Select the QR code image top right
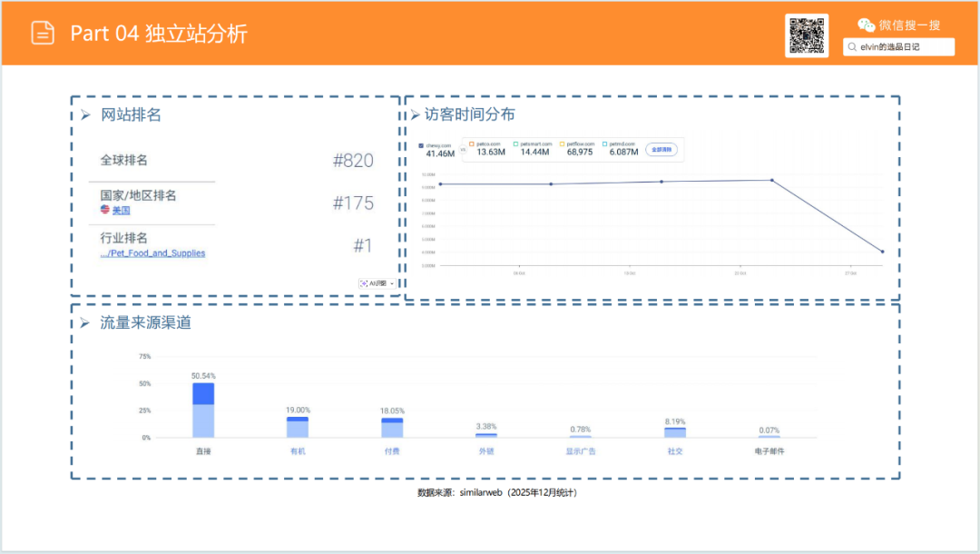This screenshot has width=980, height=554. click(807, 36)
